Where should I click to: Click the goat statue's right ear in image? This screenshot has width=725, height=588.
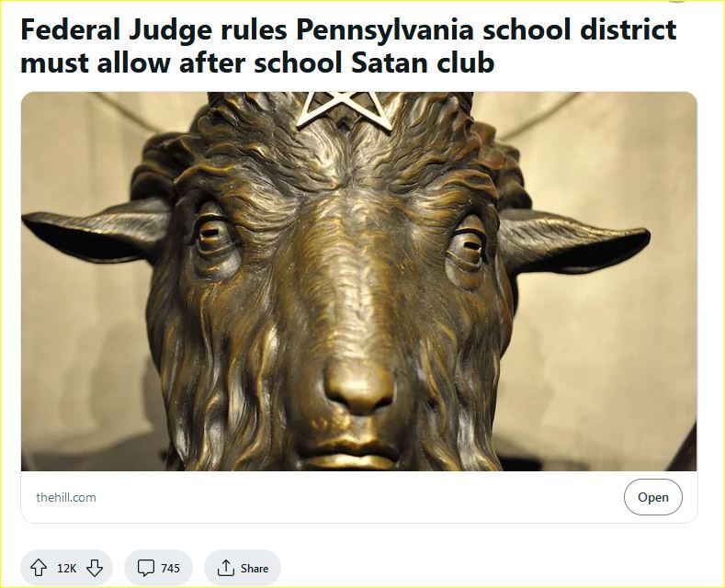tap(573, 241)
